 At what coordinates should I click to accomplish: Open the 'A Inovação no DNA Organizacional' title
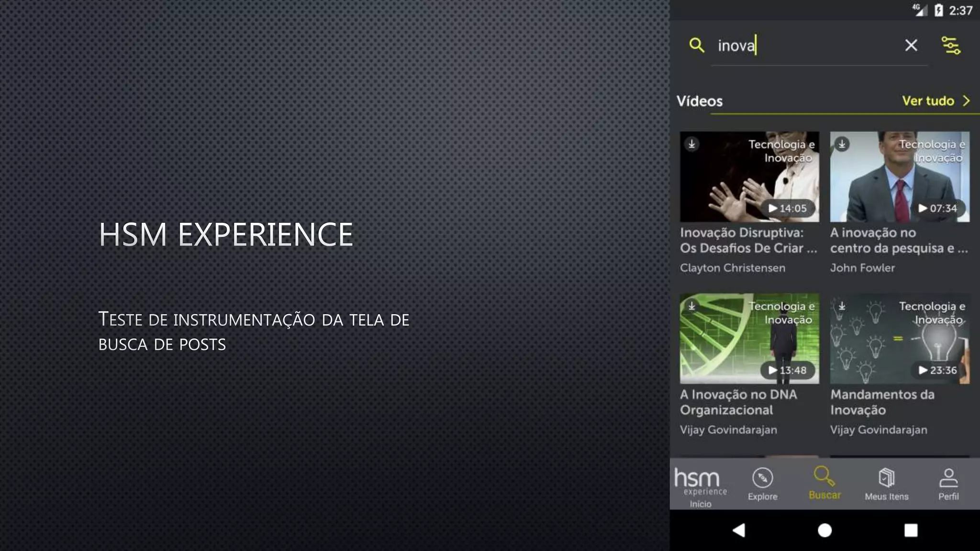tap(738, 402)
